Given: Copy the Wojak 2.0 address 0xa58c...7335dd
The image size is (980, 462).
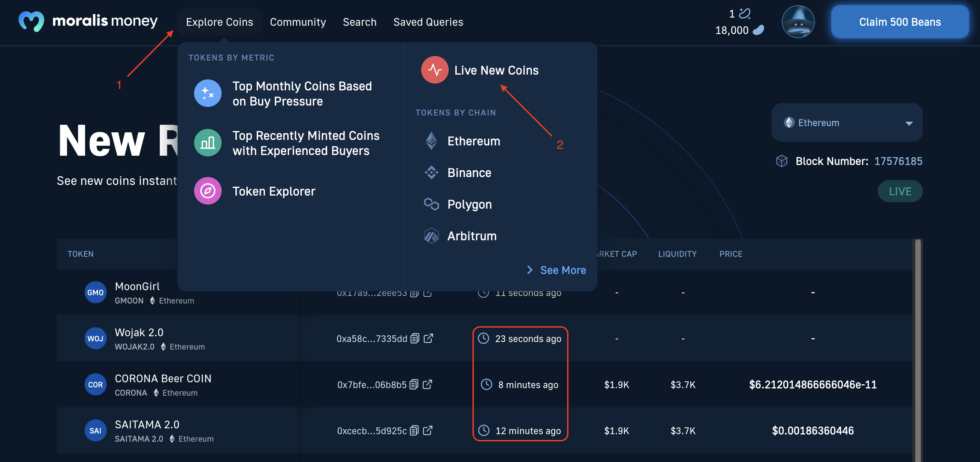Looking at the screenshot, I should point(415,338).
